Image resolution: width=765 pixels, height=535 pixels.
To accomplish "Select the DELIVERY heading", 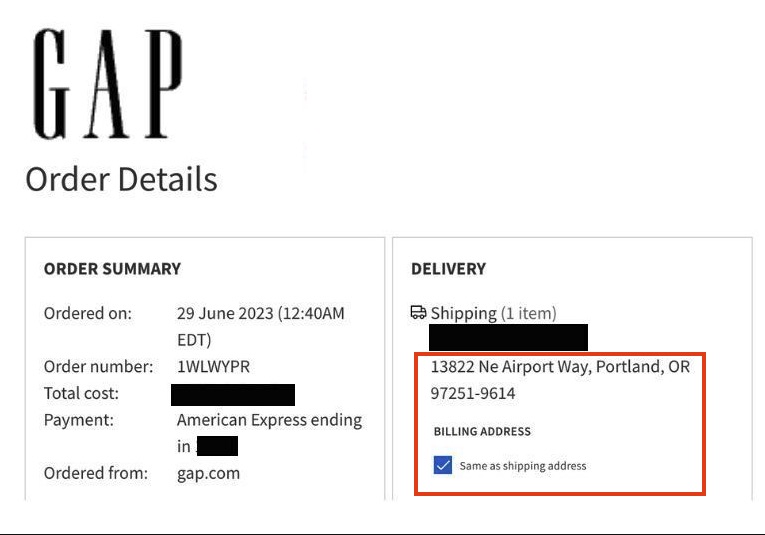I will coord(448,269).
